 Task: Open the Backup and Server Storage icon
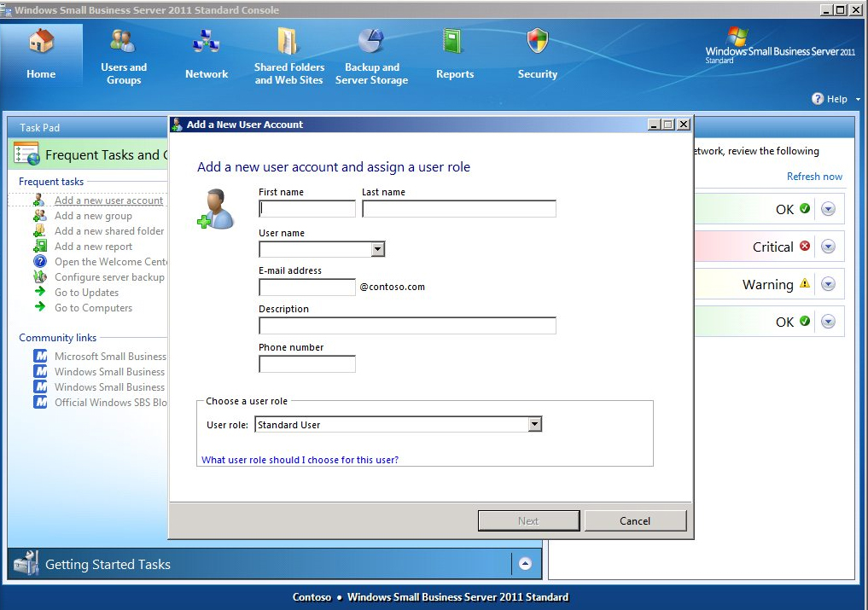pyautogui.click(x=371, y=41)
